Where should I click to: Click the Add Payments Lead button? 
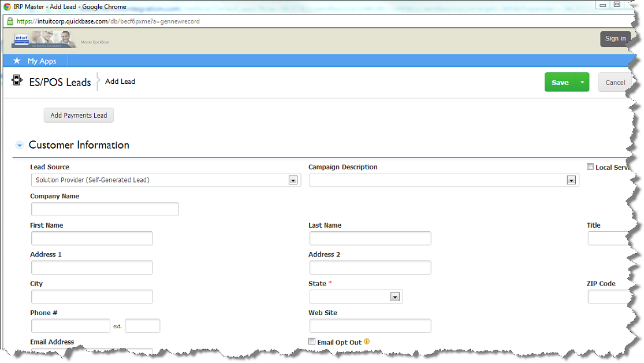tap(79, 115)
